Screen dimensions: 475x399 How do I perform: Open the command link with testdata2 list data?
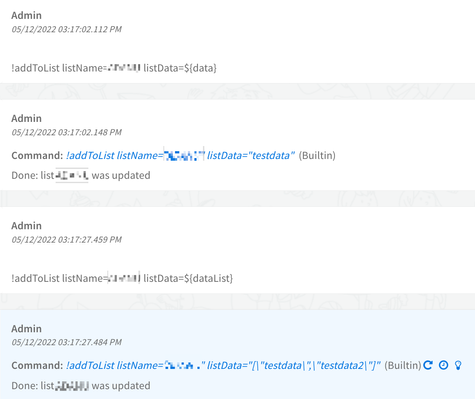(x=223, y=366)
